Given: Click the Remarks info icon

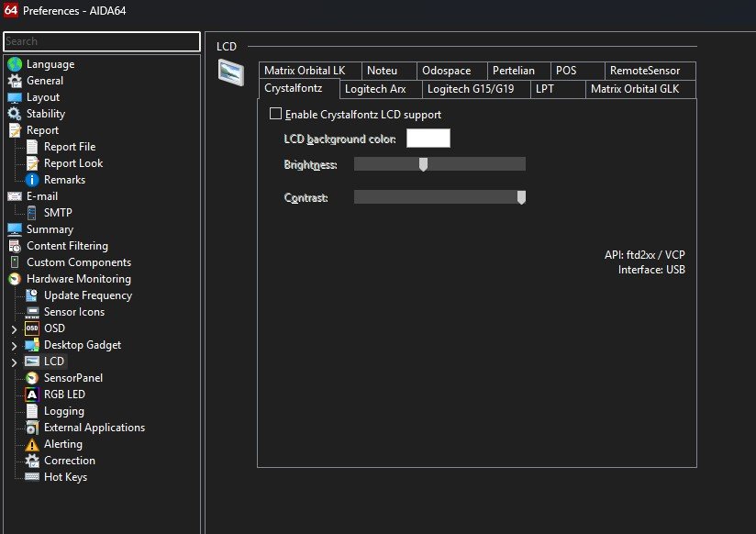Looking at the screenshot, I should pos(31,180).
